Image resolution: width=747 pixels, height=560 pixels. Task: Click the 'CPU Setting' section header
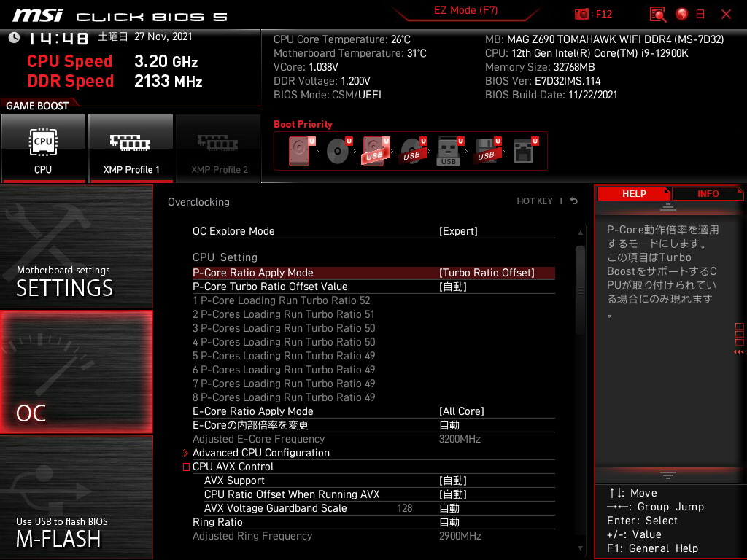[225, 257]
